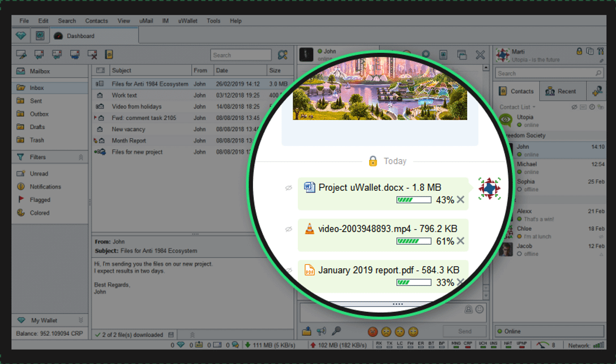Open the emoji picker in chat input

[480, 310]
